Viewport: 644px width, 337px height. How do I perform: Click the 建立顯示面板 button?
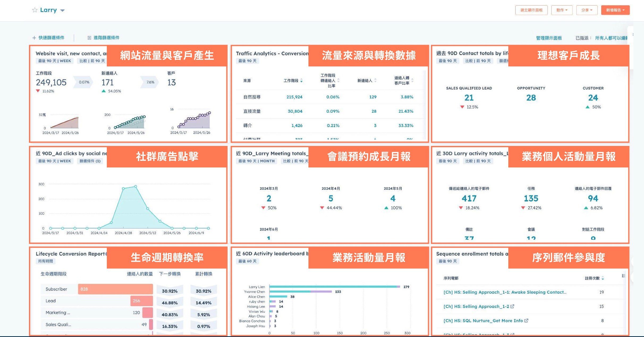(x=531, y=10)
